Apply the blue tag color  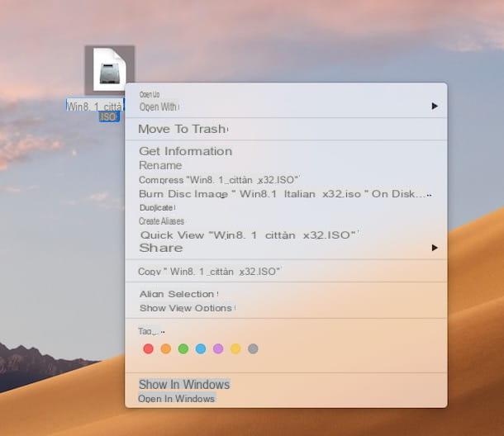click(x=201, y=348)
